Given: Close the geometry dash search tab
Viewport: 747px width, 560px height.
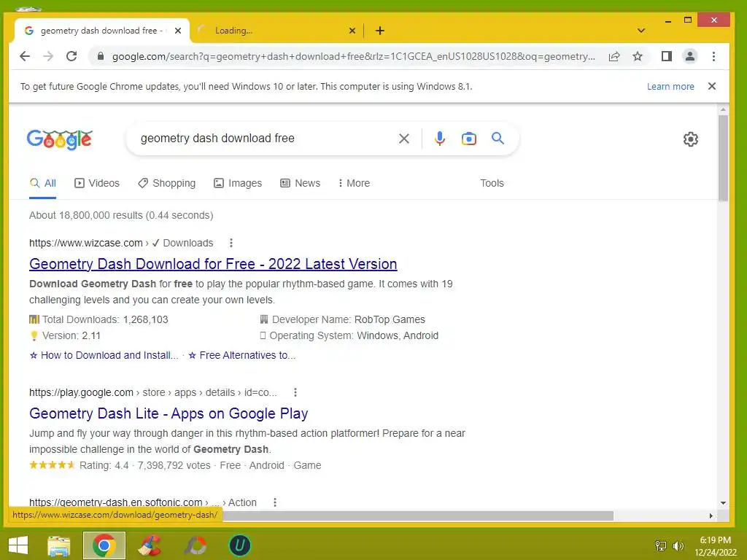Looking at the screenshot, I should click(178, 31).
